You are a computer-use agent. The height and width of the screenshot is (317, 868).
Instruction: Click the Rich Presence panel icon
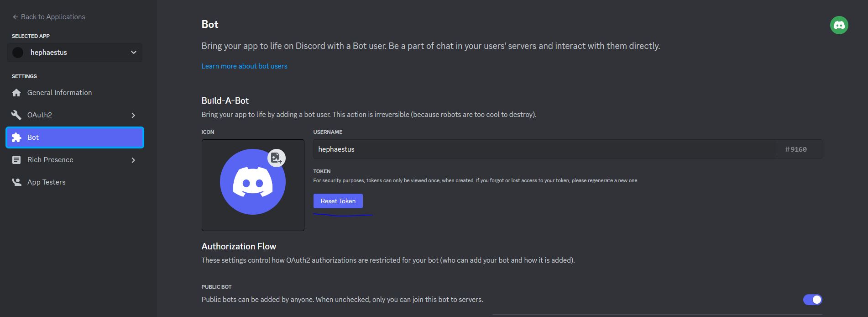point(16,159)
